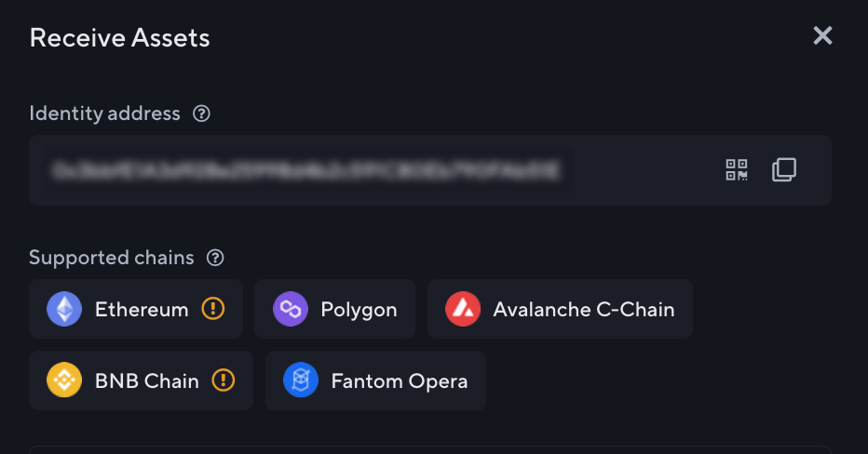Click the BNB Chain warning alert icon
The image size is (868, 454).
[224, 381]
